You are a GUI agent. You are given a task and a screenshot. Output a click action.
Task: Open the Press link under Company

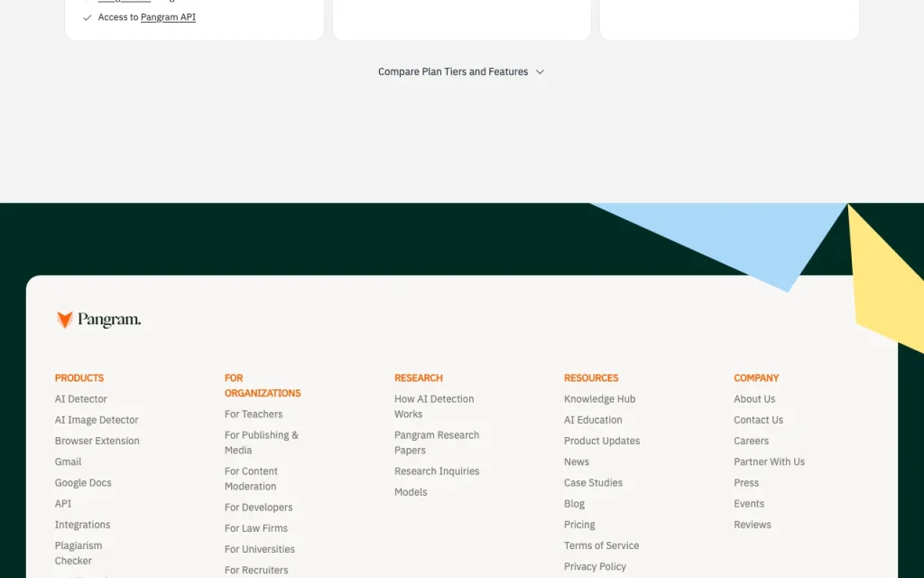(x=746, y=482)
